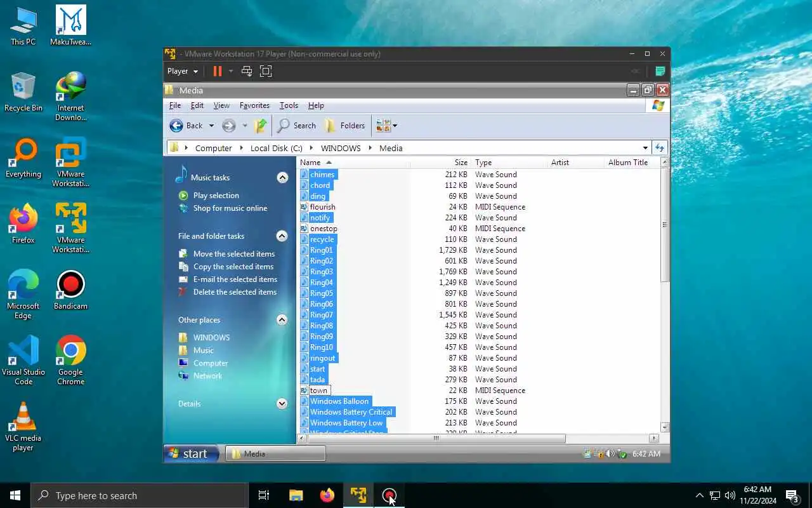Click Send Ctrl+Alt+Del icon in VMware toolbar
The width and height of the screenshot is (812, 508).
point(247,71)
